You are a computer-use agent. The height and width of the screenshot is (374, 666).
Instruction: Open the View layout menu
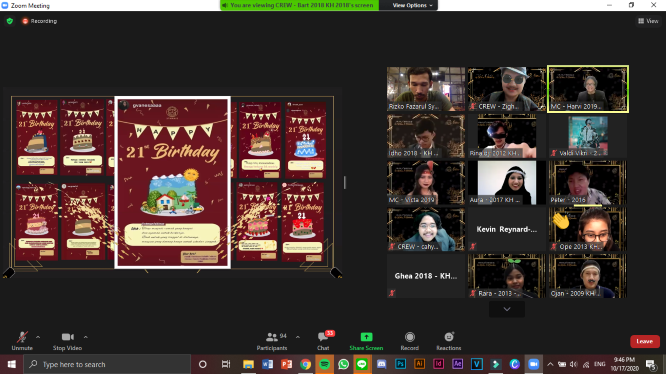coord(648,21)
